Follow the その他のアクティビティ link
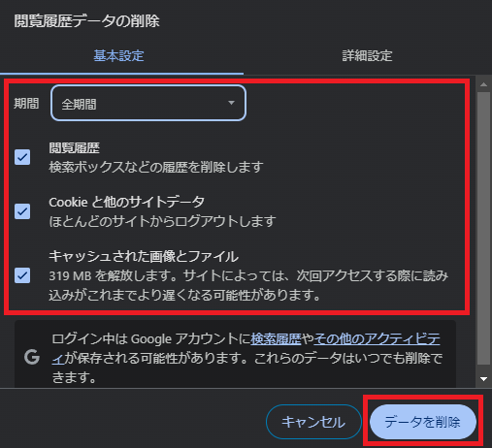 [377, 338]
